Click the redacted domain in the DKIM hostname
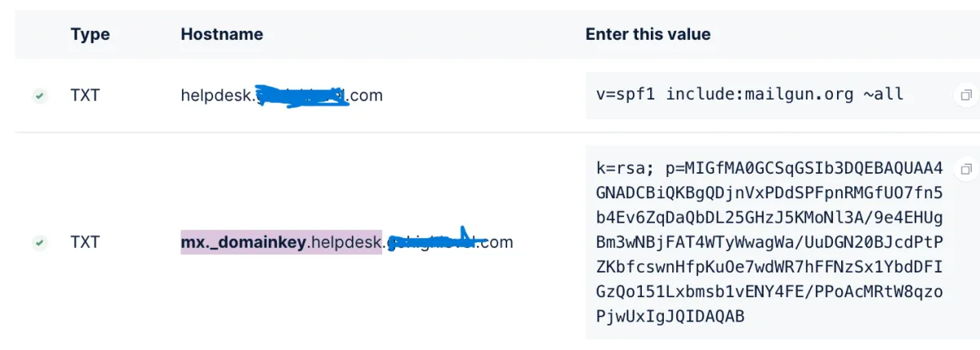980x350 pixels. (x=434, y=242)
